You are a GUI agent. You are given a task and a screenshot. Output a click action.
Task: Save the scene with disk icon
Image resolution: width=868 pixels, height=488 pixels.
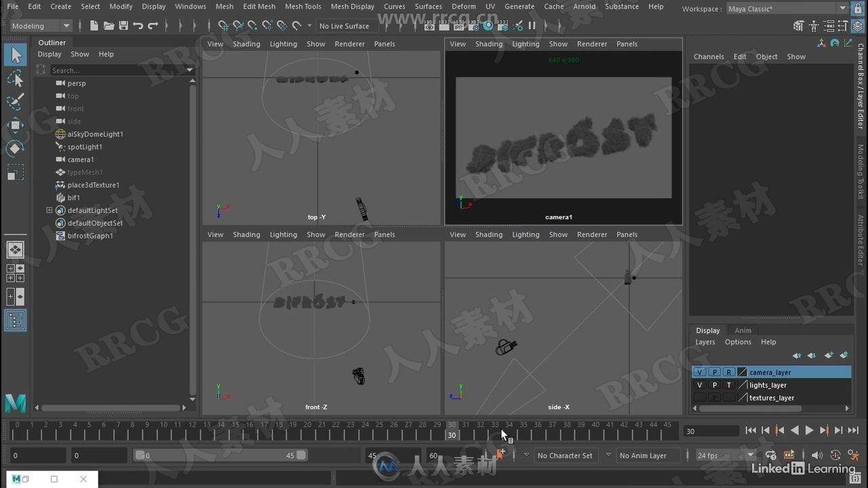tap(123, 26)
